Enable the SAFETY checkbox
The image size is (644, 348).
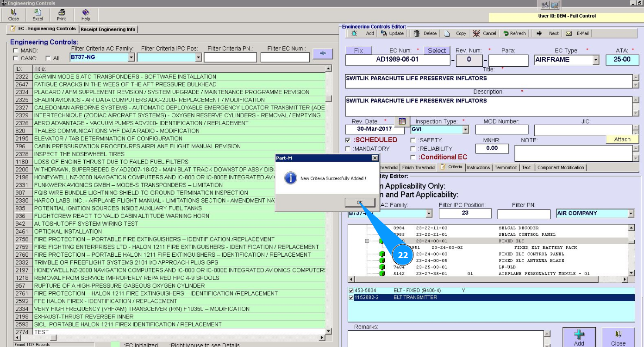413,140
